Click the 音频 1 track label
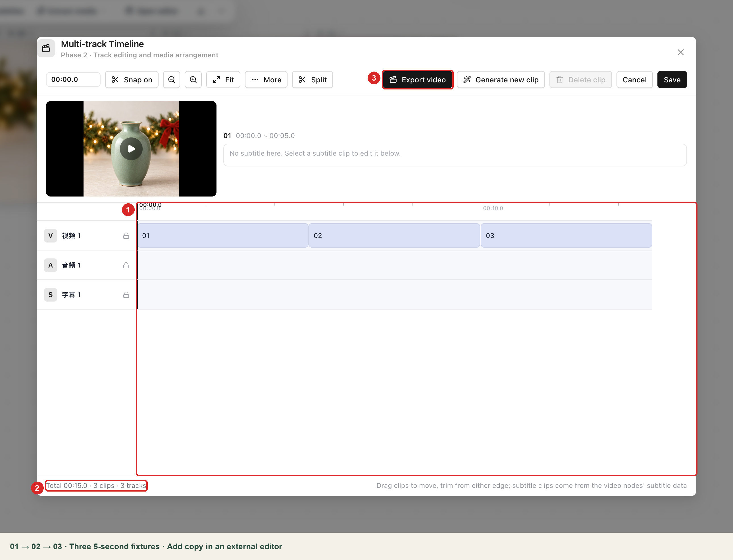 (x=71, y=265)
